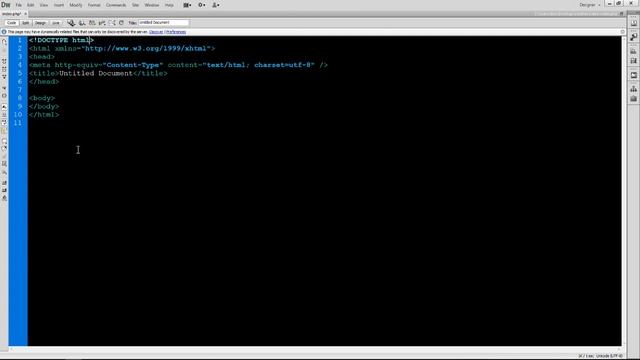Click Unicode (UTF-8) status bar text

(609, 356)
